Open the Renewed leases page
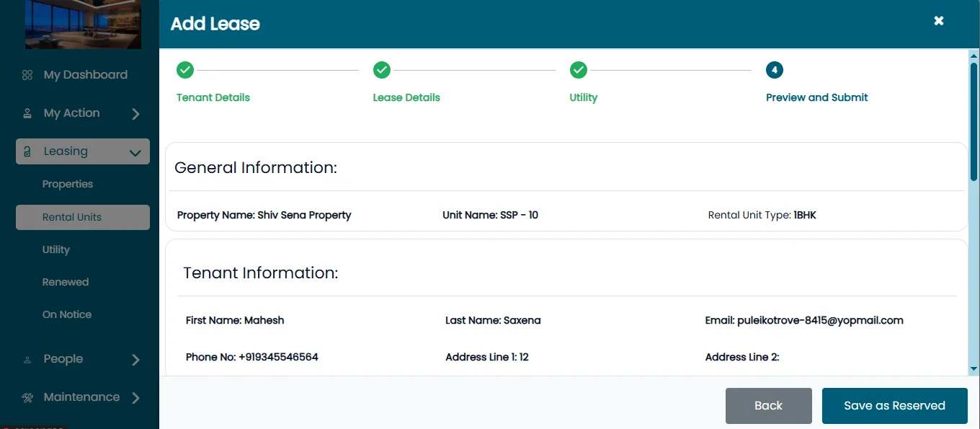 tap(66, 282)
